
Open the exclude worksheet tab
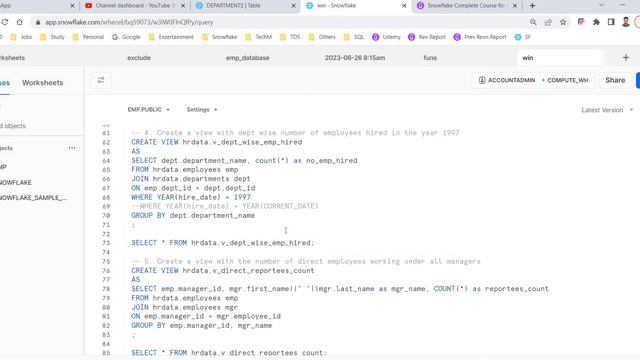pyautogui.click(x=139, y=58)
